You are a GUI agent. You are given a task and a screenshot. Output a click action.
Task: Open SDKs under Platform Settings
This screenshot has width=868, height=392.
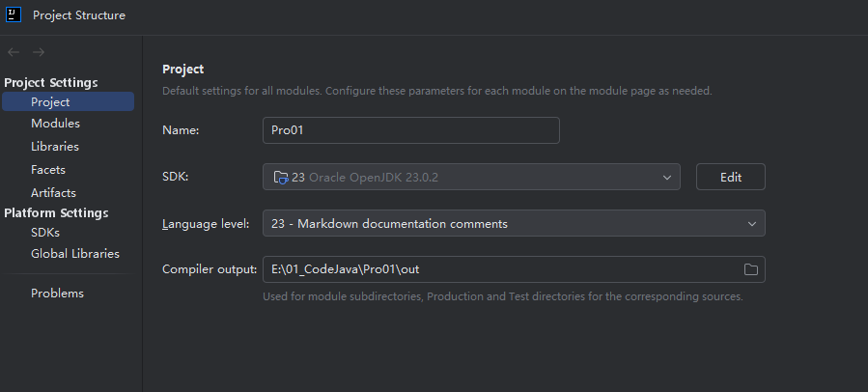point(45,233)
